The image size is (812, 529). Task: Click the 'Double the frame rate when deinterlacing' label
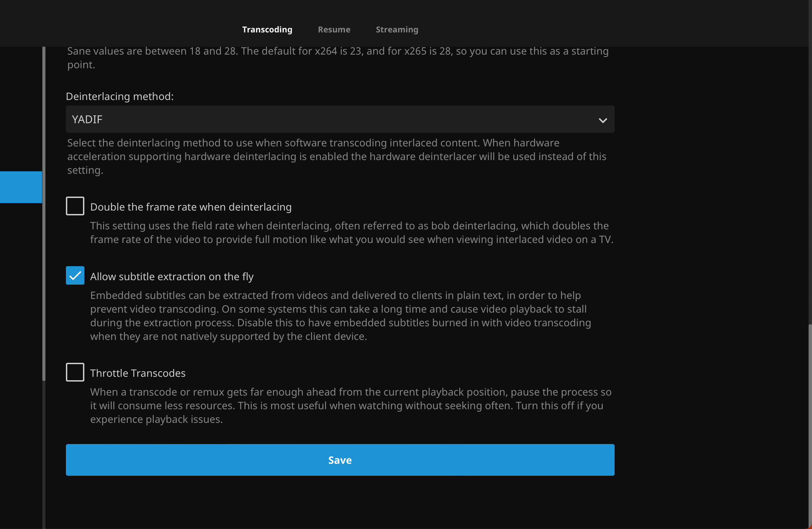(191, 207)
